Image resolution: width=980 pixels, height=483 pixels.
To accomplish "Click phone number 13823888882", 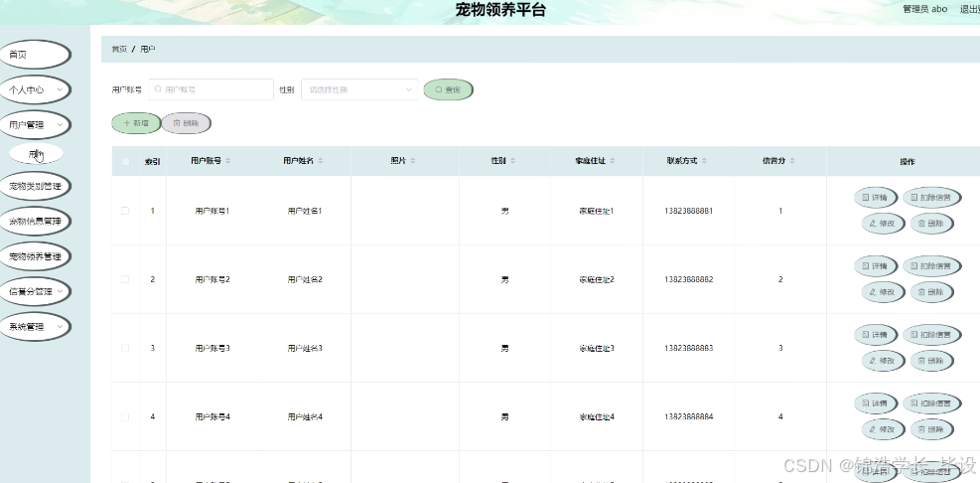I will tap(689, 279).
